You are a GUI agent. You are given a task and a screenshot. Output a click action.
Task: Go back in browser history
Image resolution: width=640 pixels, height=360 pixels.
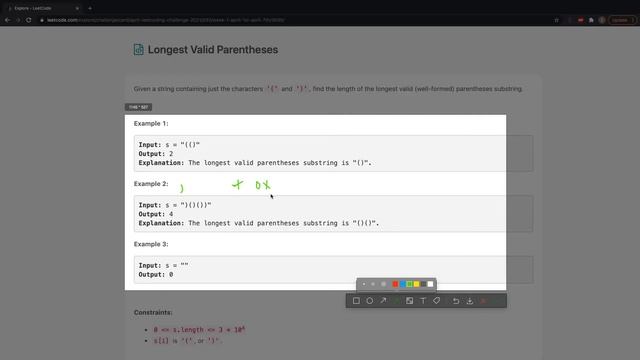coord(7,20)
